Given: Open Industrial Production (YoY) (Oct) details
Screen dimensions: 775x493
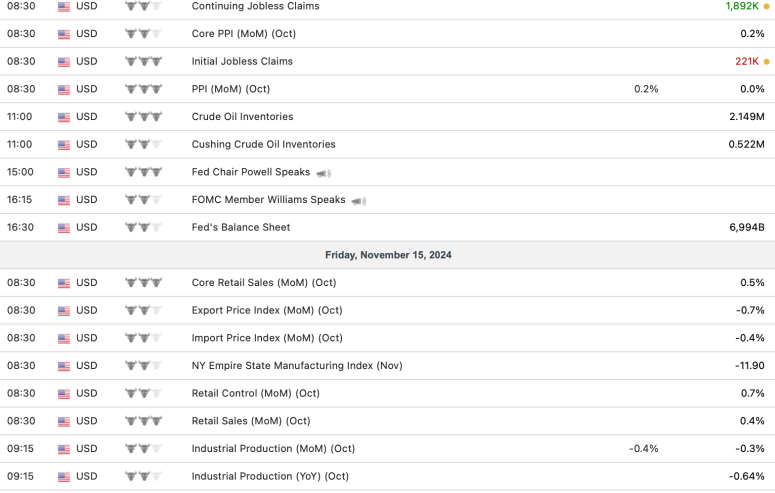Looking at the screenshot, I should coord(270,476).
